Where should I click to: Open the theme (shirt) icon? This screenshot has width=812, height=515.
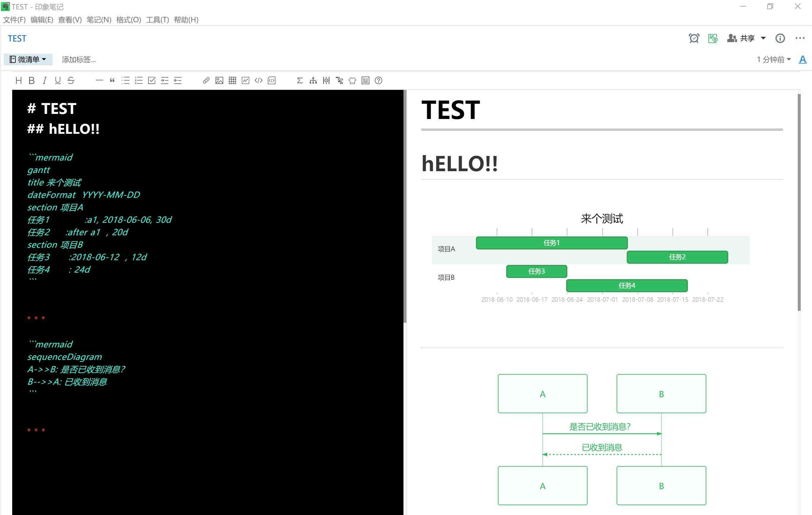tap(352, 81)
